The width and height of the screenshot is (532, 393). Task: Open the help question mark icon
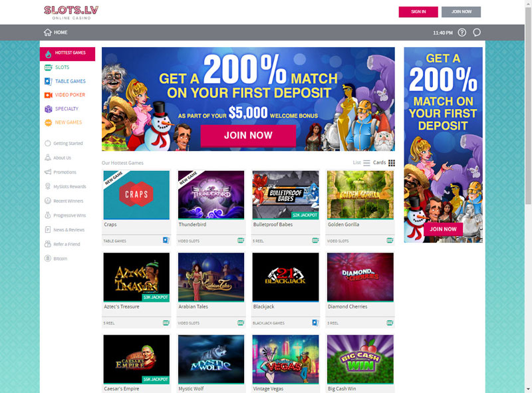[x=462, y=32]
